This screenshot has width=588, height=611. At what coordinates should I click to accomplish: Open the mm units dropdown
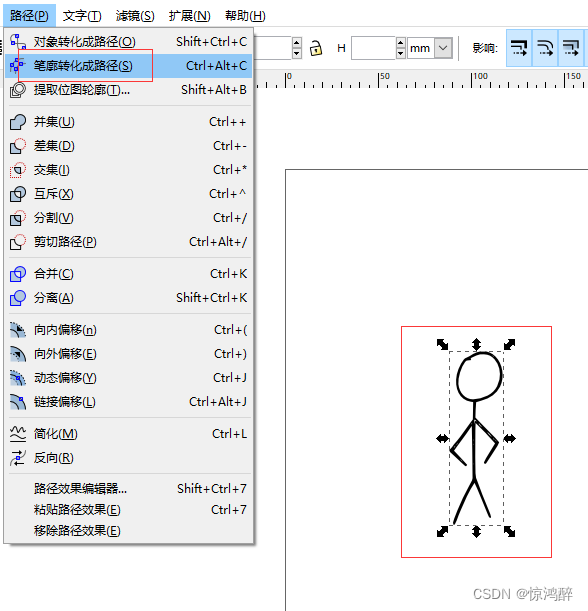pos(430,48)
